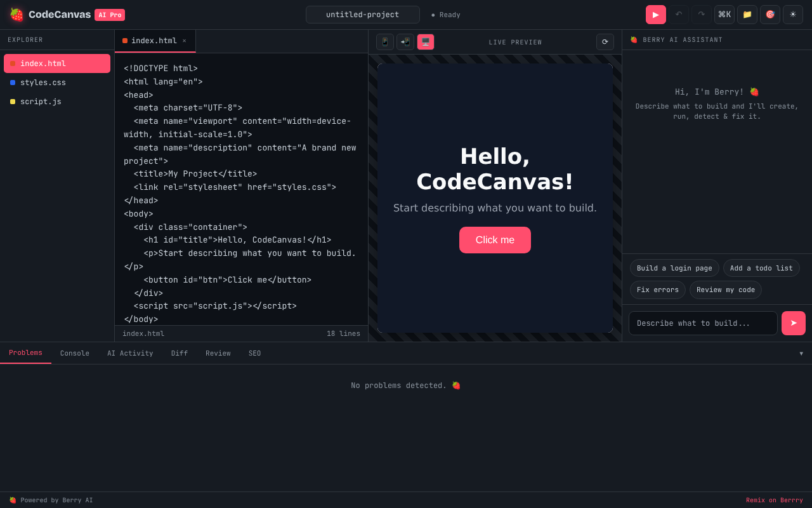The image size is (812, 508).
Task: Open the folder icon in top toolbar
Action: (x=747, y=15)
